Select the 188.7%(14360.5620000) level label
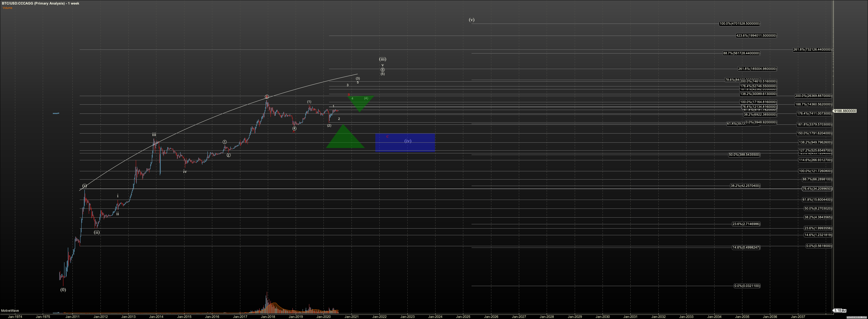This screenshot has width=868, height=319. [x=813, y=105]
